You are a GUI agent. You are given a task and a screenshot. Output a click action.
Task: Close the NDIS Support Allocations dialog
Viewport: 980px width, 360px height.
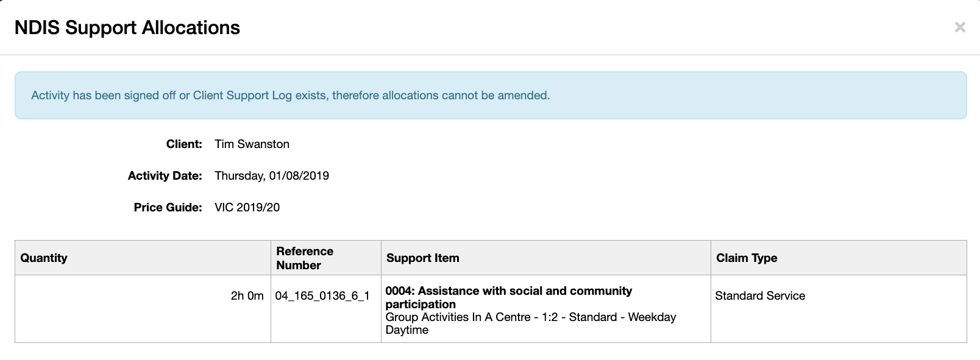[960, 27]
